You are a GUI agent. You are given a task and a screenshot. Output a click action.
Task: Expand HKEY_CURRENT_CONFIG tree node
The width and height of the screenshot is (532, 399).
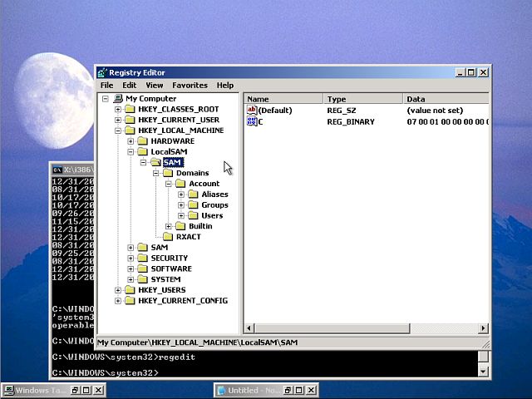coord(118,301)
